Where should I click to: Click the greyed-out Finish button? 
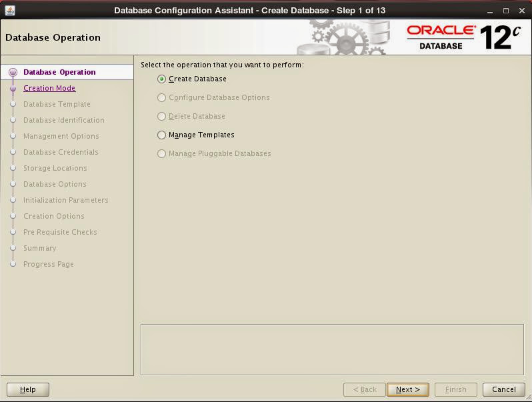tap(455, 389)
